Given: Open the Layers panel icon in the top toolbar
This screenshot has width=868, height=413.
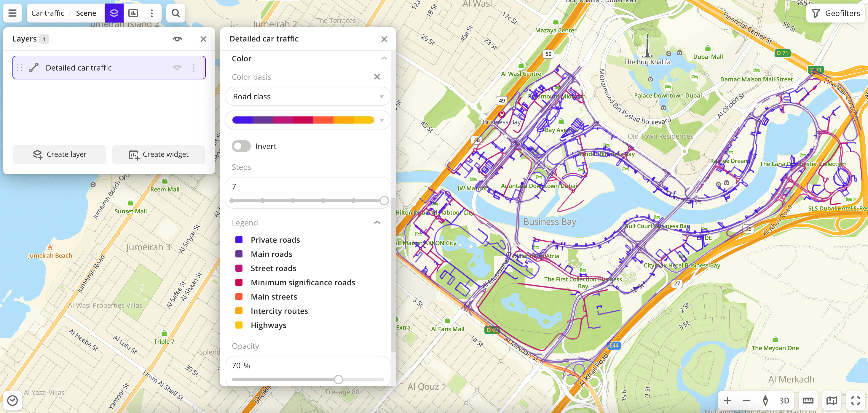Looking at the screenshot, I should tap(114, 13).
